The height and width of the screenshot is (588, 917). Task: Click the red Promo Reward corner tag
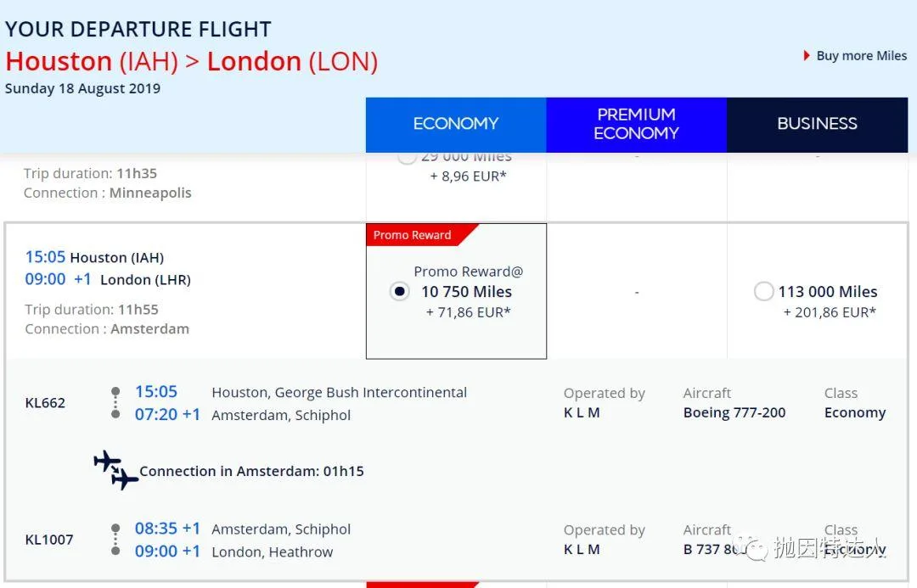(414, 235)
